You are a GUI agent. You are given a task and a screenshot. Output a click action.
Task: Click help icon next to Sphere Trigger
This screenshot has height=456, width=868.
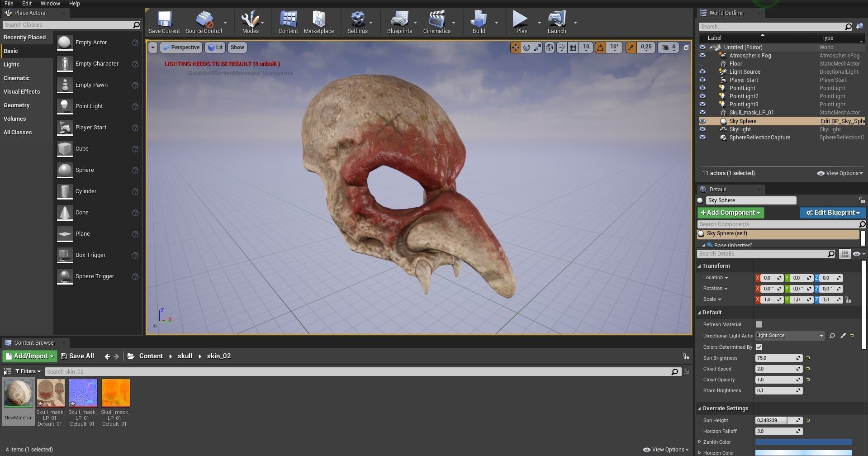pyautogui.click(x=135, y=276)
